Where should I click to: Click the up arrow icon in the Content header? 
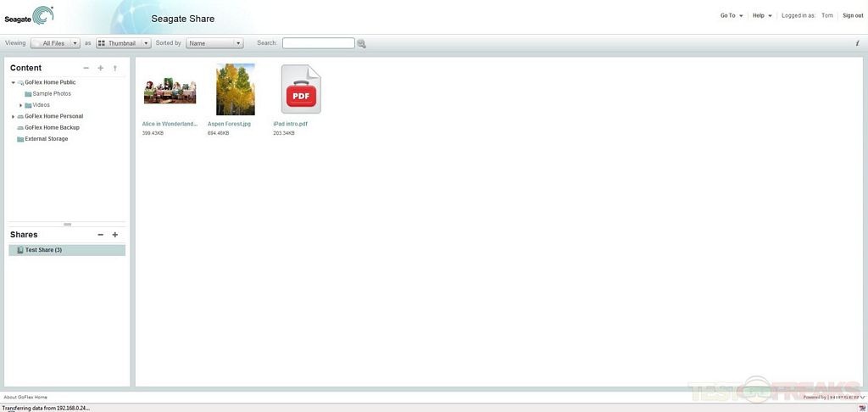(115, 68)
